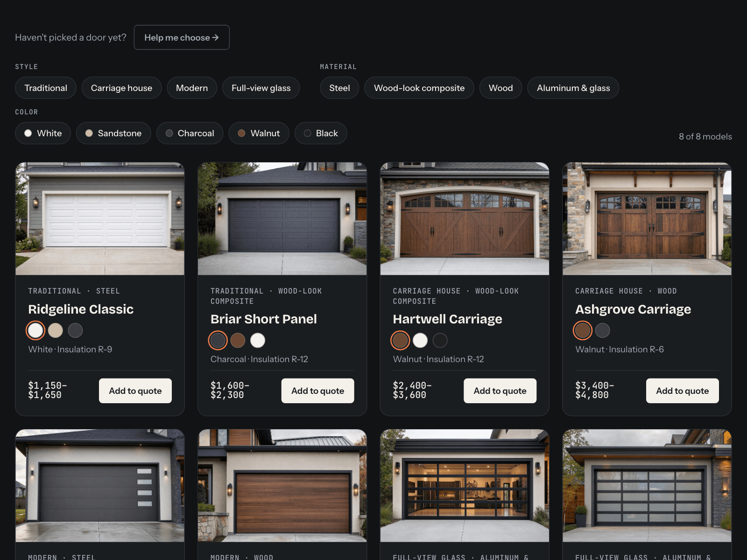Open the Hartwell Carriage door photo
This screenshot has width=747, height=560.
(x=465, y=219)
